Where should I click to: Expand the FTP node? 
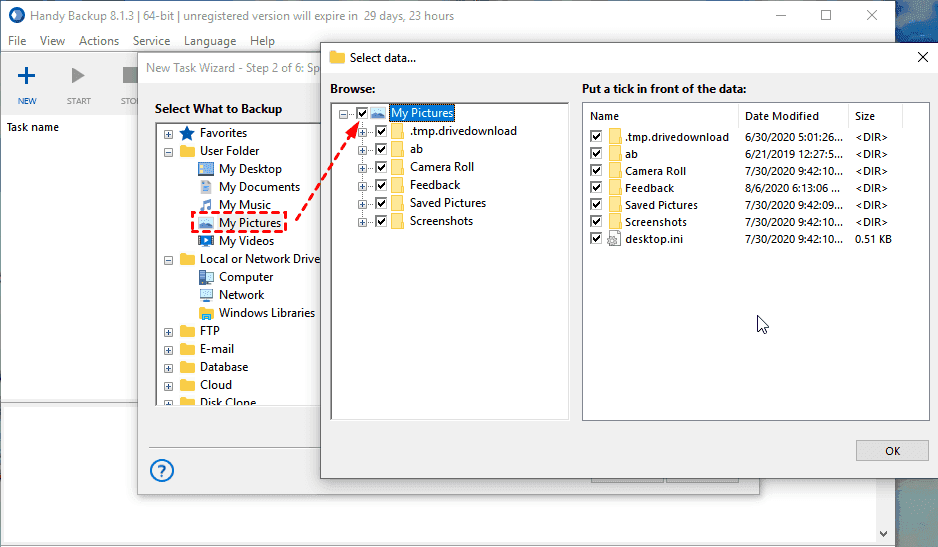tap(168, 332)
